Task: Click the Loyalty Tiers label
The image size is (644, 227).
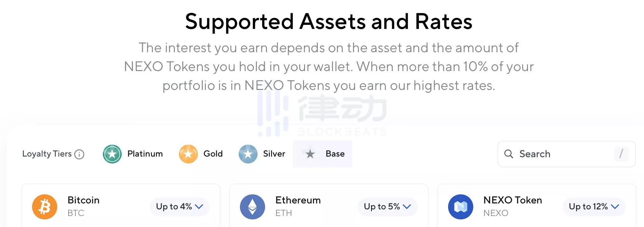Action: tap(47, 154)
